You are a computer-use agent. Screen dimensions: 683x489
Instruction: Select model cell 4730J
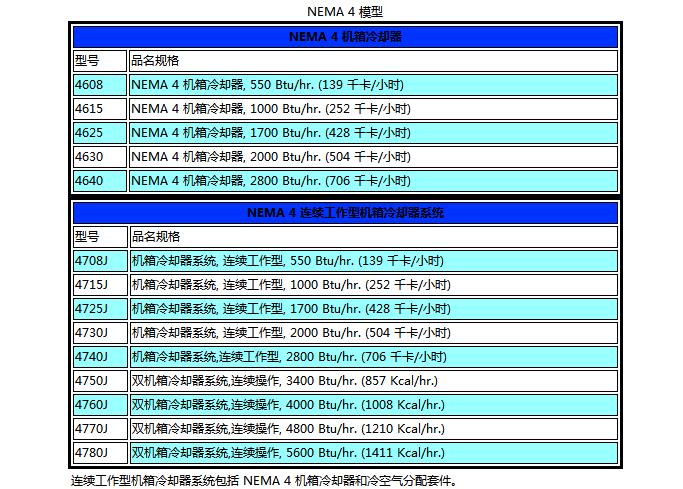click(100, 333)
